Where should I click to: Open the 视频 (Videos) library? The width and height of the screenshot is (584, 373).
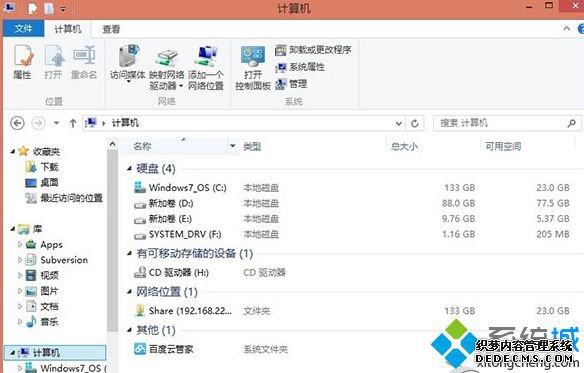click(x=50, y=275)
